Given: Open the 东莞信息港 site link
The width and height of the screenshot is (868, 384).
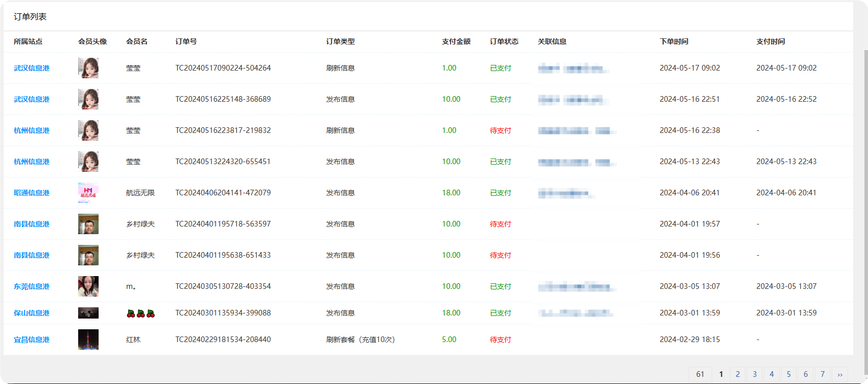Looking at the screenshot, I should 32,286.
